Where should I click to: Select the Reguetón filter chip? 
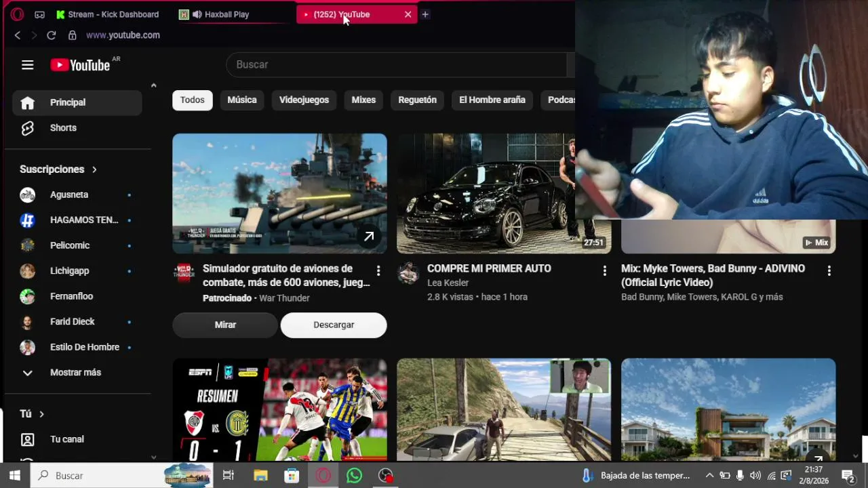point(418,100)
